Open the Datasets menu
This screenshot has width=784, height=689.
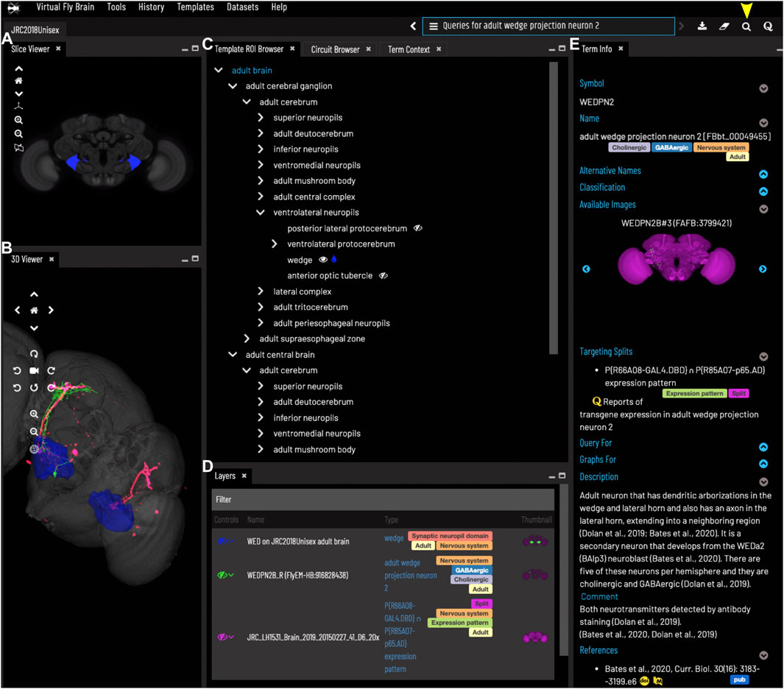tap(242, 7)
